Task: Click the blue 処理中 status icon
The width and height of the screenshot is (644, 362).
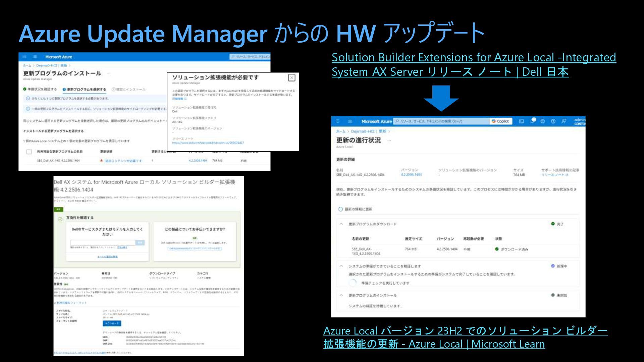Action: (553, 266)
